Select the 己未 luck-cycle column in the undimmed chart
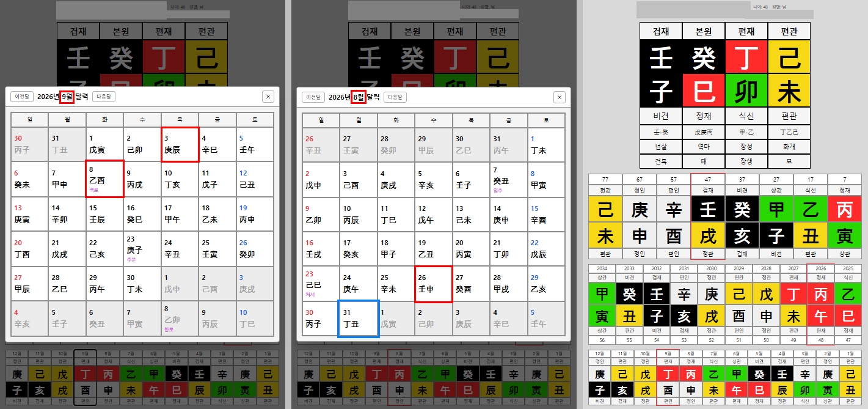This screenshot has width=868, height=409. [x=605, y=216]
